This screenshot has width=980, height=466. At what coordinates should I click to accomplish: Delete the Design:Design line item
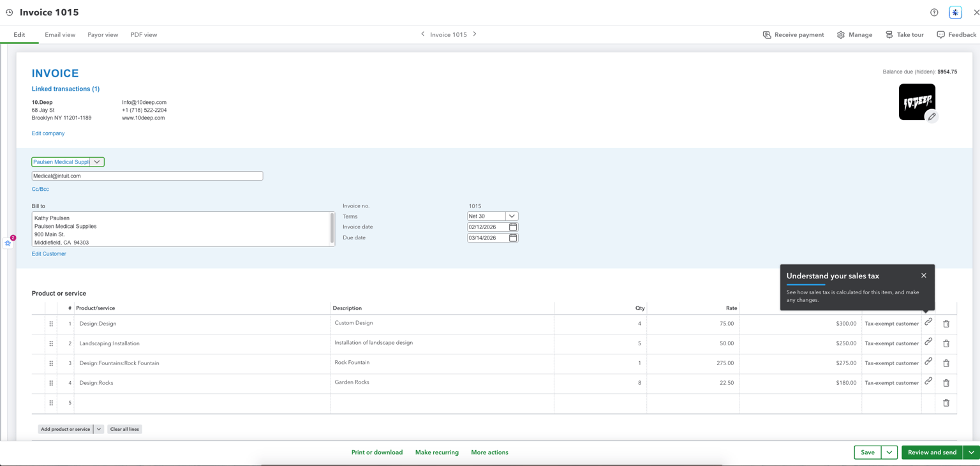946,324
